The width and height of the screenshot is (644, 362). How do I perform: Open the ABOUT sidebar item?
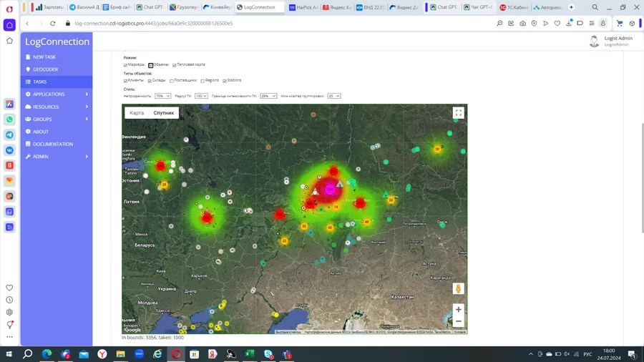coord(41,132)
